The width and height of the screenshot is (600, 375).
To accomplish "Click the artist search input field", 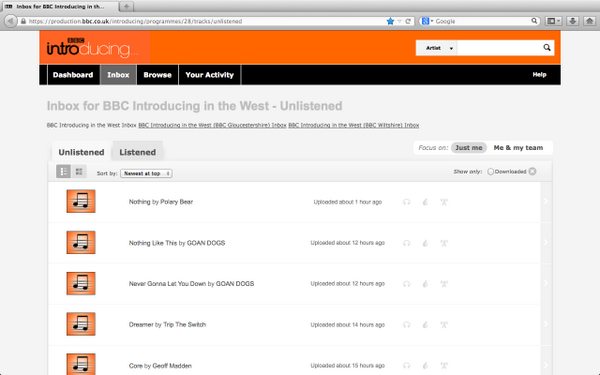I will [x=499, y=48].
